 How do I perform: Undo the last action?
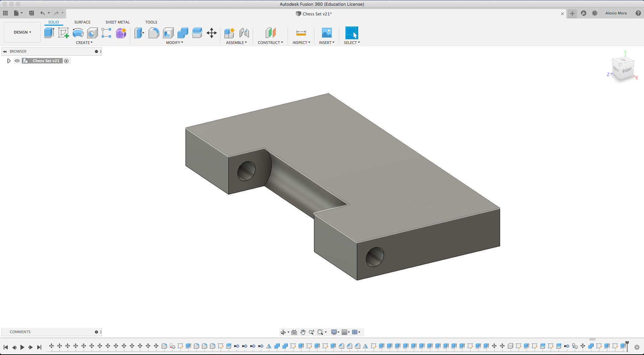click(x=42, y=13)
